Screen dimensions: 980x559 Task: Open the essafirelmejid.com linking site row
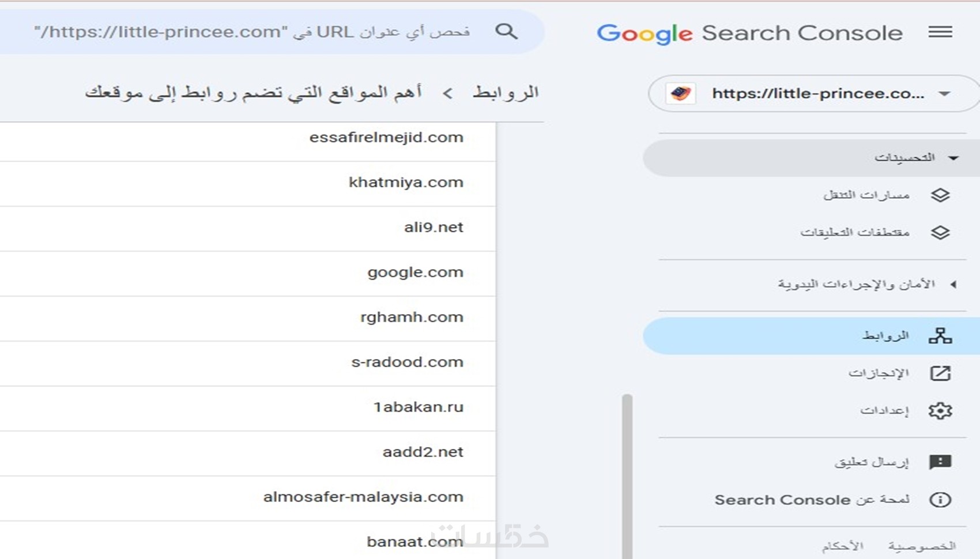click(386, 138)
